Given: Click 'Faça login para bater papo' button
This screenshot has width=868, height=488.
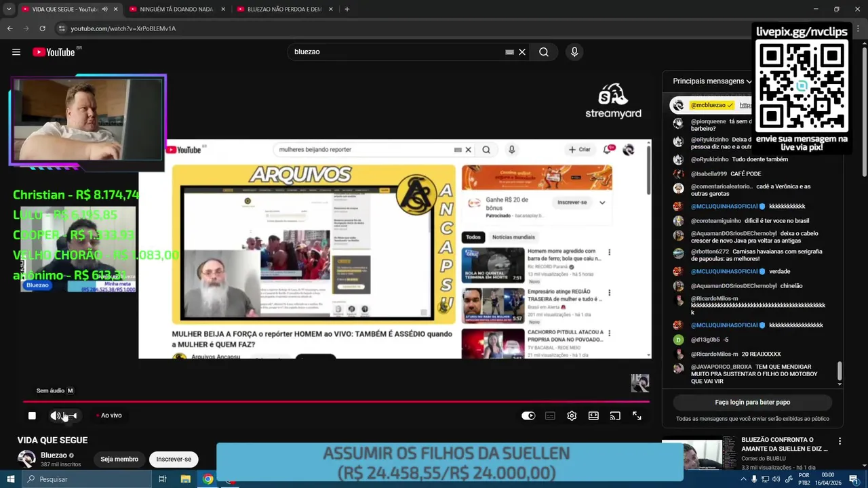Looking at the screenshot, I should (753, 402).
